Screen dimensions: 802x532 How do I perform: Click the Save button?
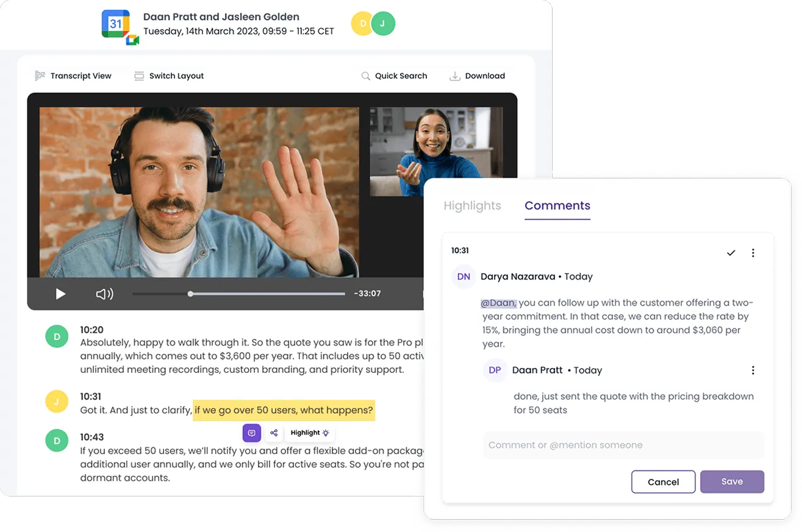click(732, 481)
